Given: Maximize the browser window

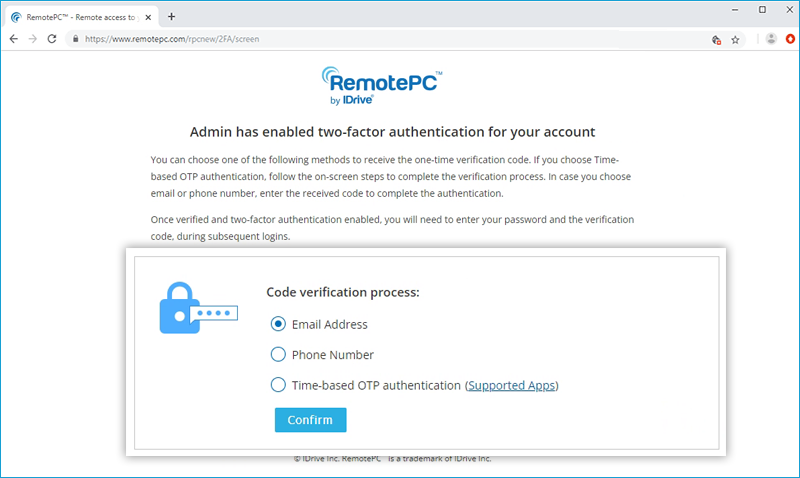Looking at the screenshot, I should coord(762,9).
